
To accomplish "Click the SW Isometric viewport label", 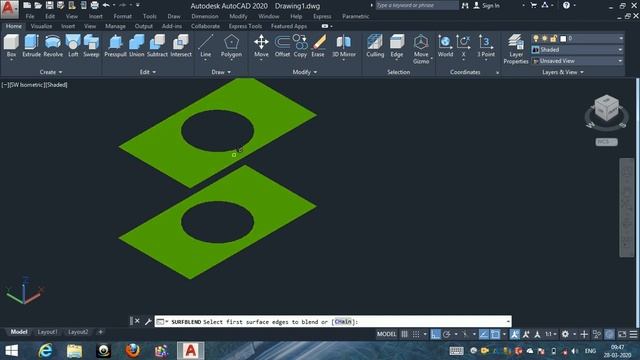I will click(x=27, y=85).
